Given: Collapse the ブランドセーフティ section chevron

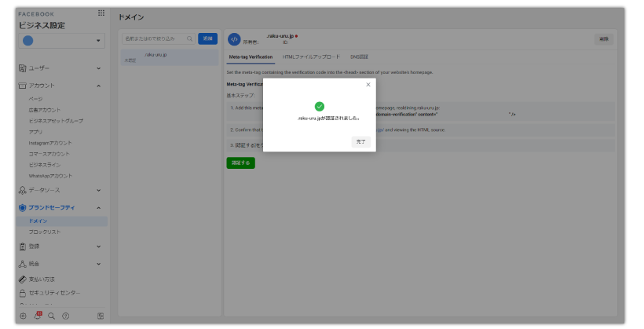Looking at the screenshot, I should [99, 208].
